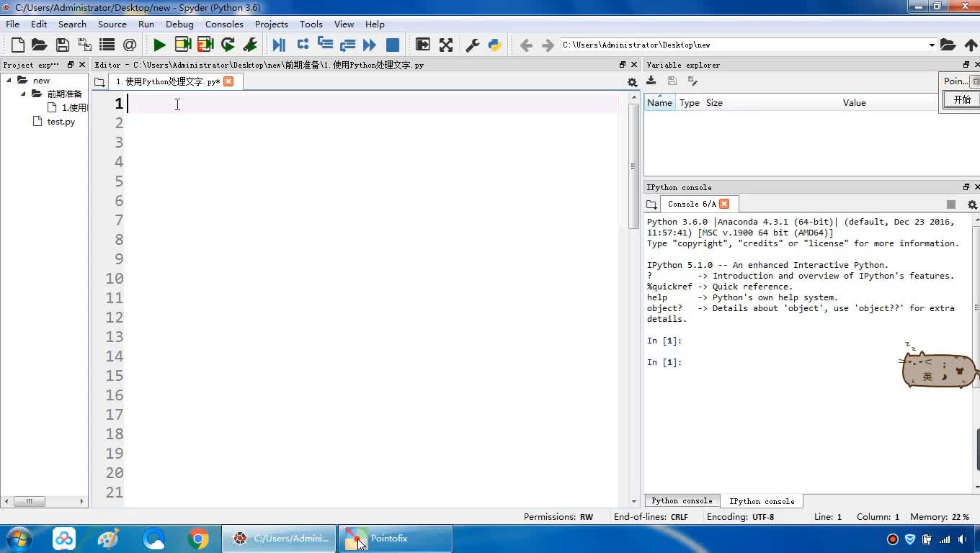Click the Debug file icon
This screenshot has width=980, height=553.
(279, 45)
